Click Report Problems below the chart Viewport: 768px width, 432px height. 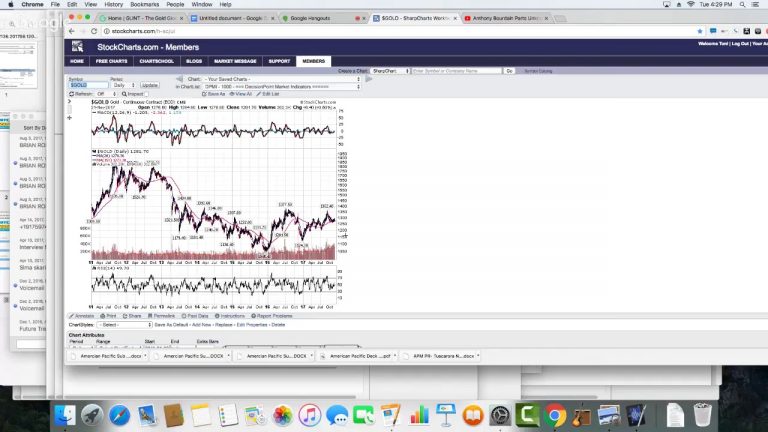pyautogui.click(x=272, y=316)
